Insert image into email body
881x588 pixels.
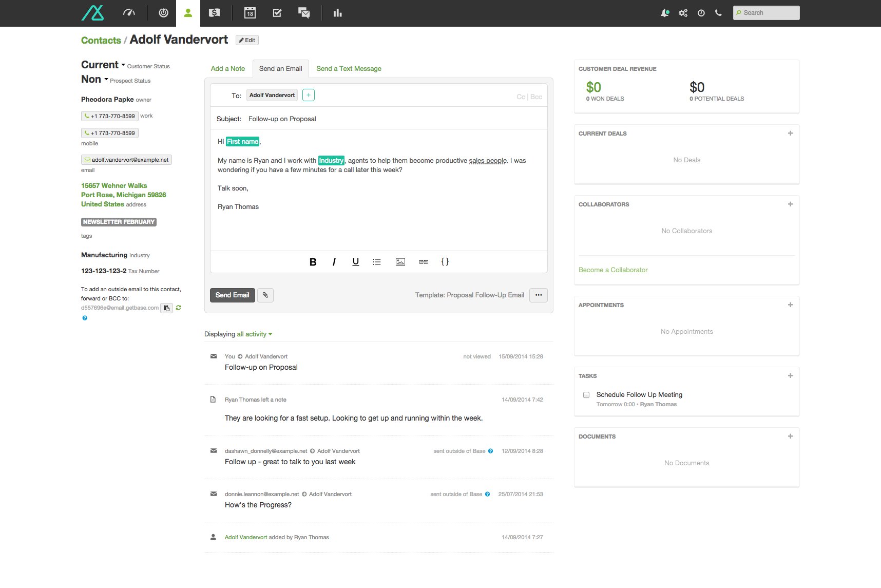point(400,262)
